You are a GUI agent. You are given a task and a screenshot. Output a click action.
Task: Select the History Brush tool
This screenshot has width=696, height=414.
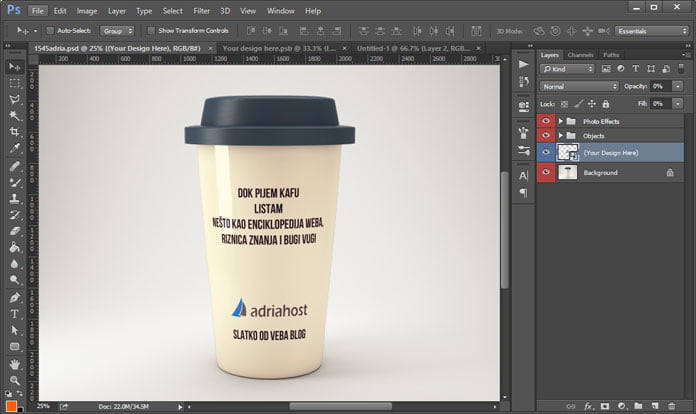coord(15,215)
